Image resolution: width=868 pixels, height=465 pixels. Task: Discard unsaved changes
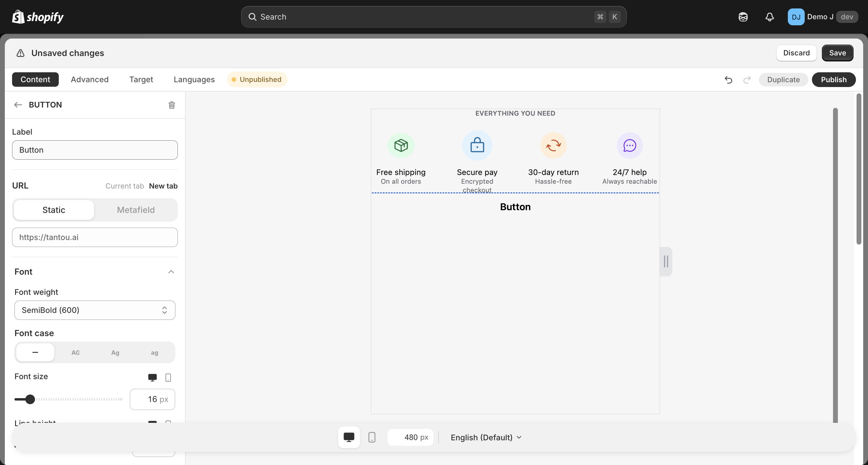pyautogui.click(x=796, y=53)
